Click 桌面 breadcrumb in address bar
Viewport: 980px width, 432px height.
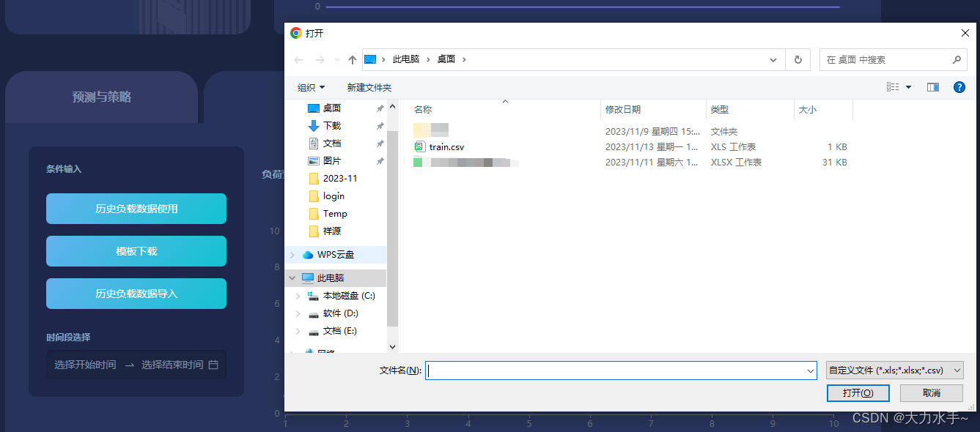point(446,59)
